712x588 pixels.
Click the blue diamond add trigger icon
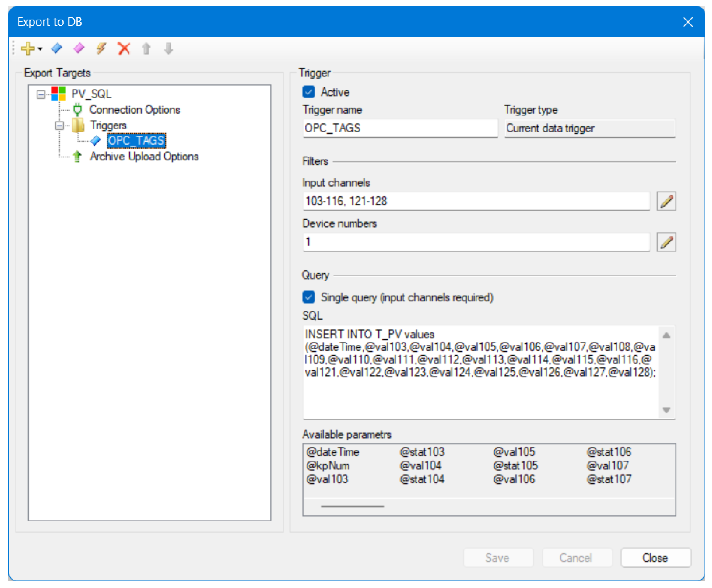coord(57,48)
